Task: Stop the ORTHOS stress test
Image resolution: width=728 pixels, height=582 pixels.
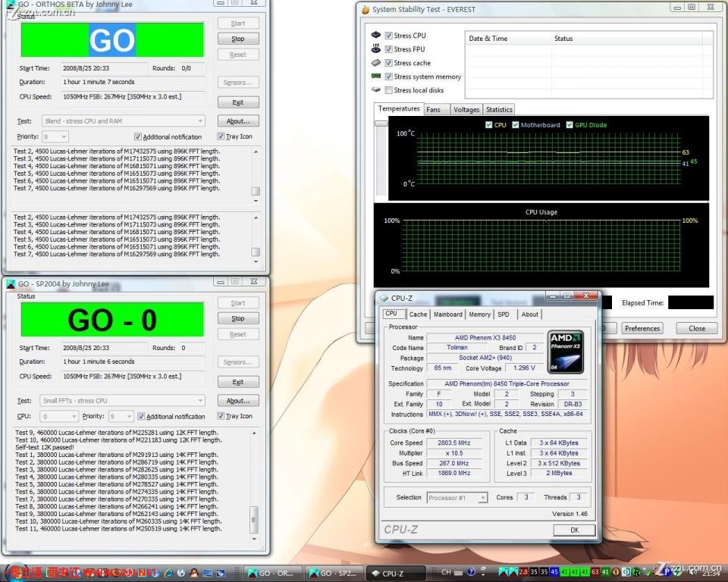Action: point(238,39)
